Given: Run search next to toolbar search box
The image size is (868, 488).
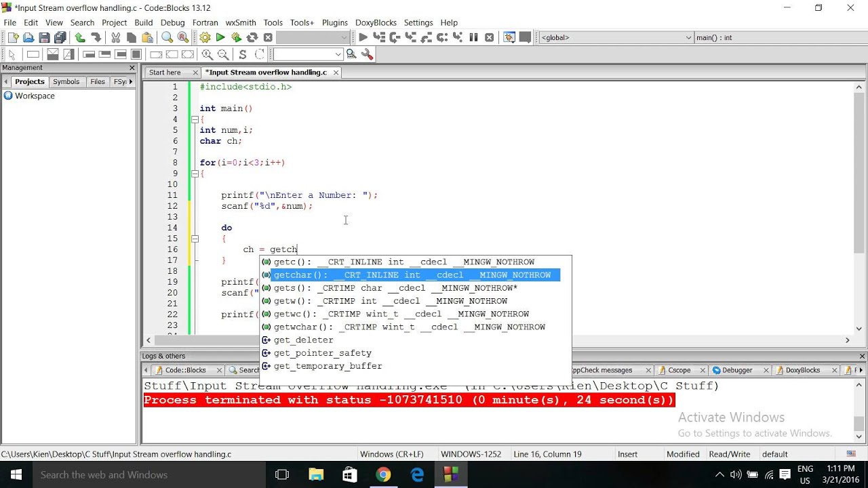Looking at the screenshot, I should tap(351, 54).
